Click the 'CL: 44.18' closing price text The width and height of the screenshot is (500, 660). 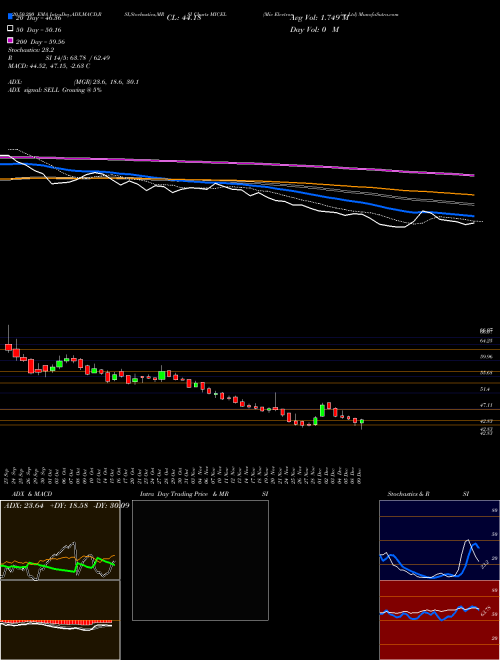[x=184, y=18]
